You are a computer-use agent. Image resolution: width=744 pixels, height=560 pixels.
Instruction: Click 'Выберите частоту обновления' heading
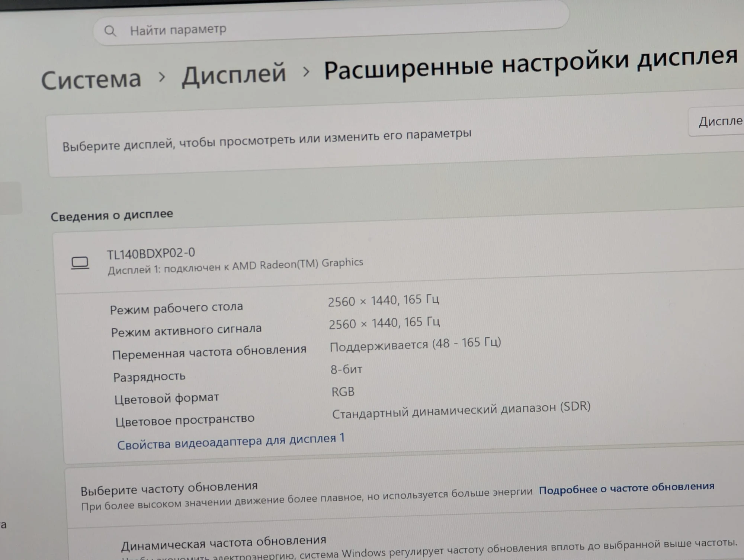pyautogui.click(x=169, y=488)
